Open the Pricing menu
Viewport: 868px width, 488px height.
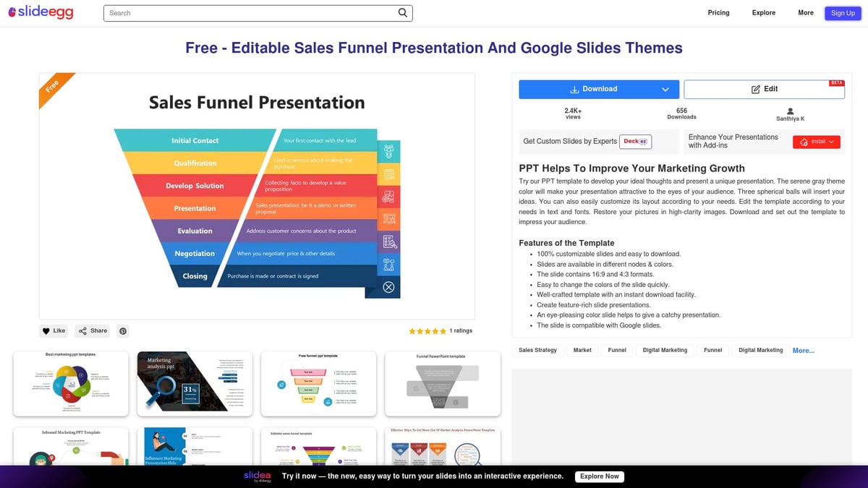click(718, 12)
